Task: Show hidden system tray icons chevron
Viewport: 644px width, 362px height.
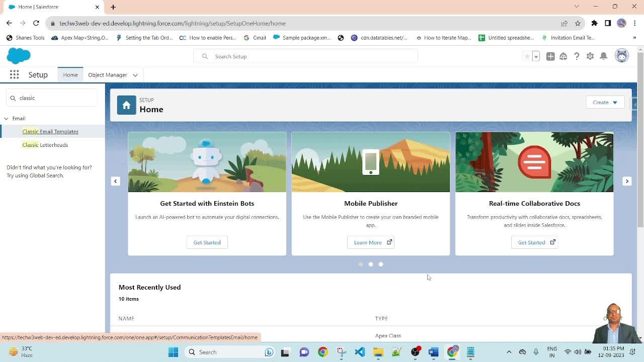Action: point(509,352)
